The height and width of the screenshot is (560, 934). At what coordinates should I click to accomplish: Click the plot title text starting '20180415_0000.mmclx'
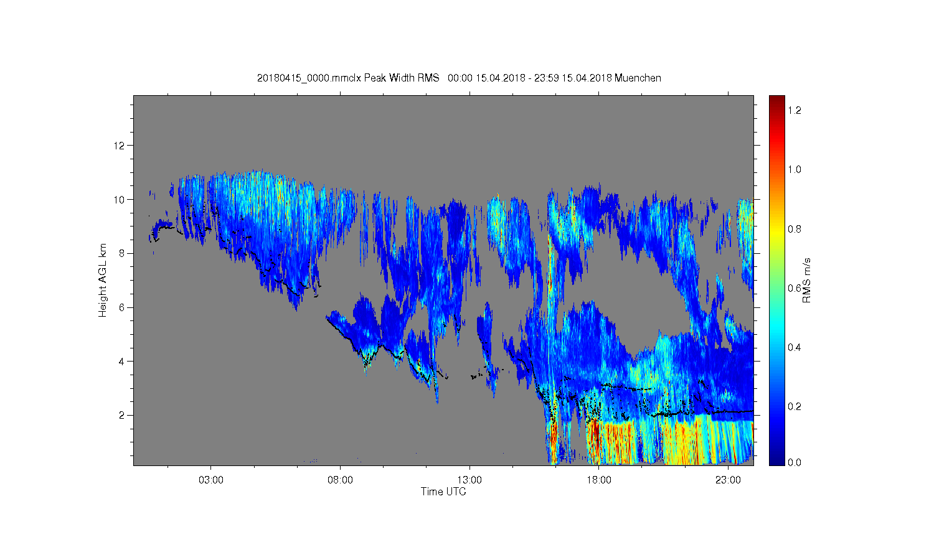[459, 78]
